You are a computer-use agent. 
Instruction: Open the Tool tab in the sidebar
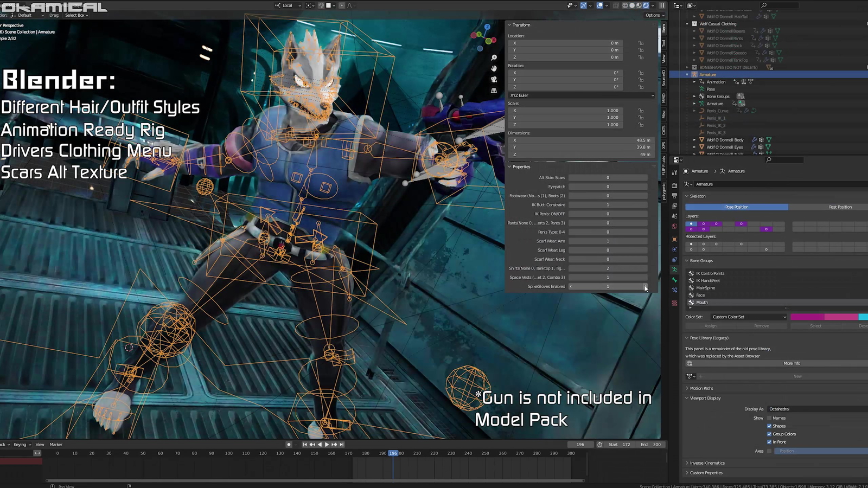pyautogui.click(x=663, y=43)
